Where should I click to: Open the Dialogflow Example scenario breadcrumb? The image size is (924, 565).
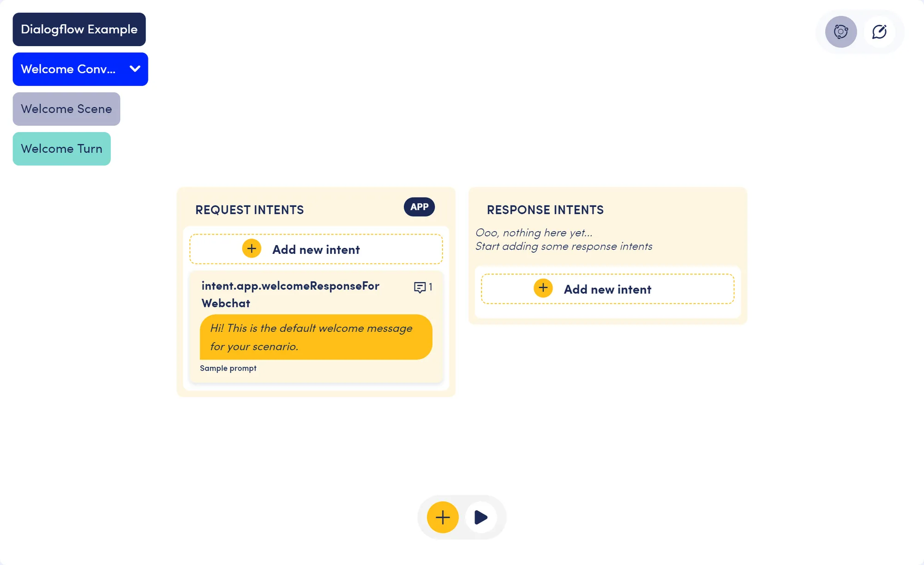79,30
